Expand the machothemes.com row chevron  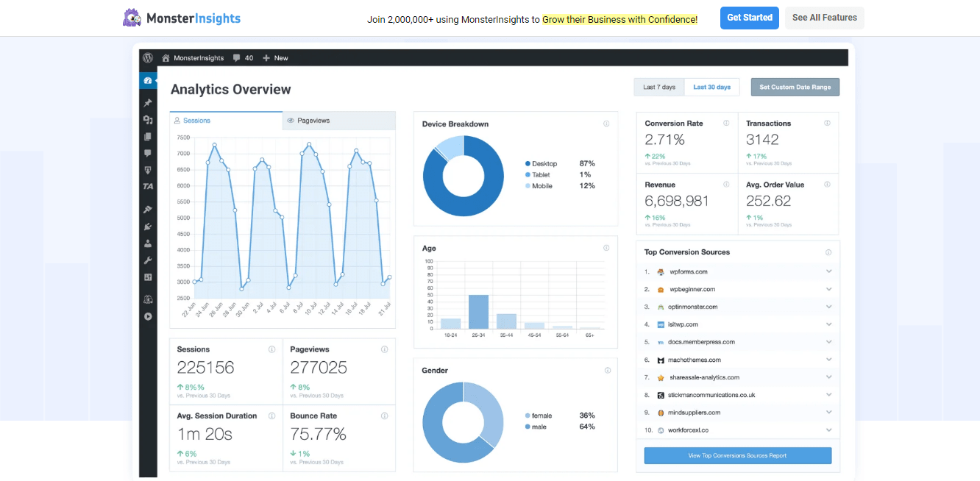(x=828, y=360)
